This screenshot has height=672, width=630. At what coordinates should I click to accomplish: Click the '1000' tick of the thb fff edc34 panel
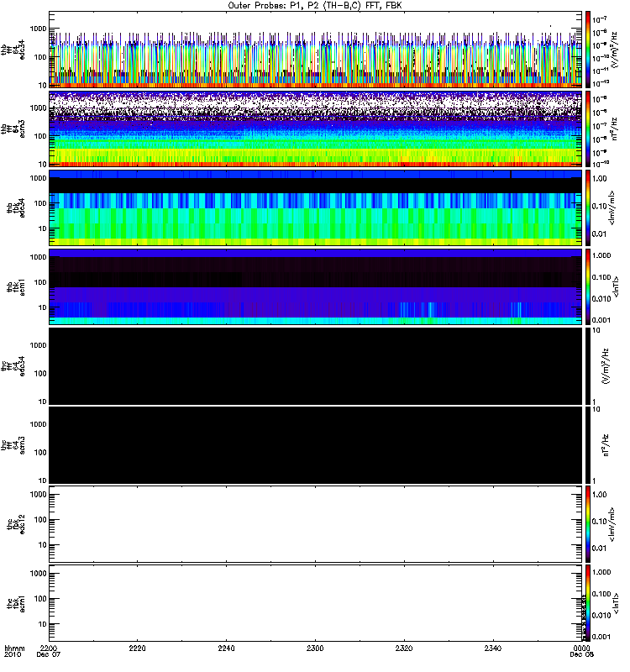pyautogui.click(x=38, y=29)
